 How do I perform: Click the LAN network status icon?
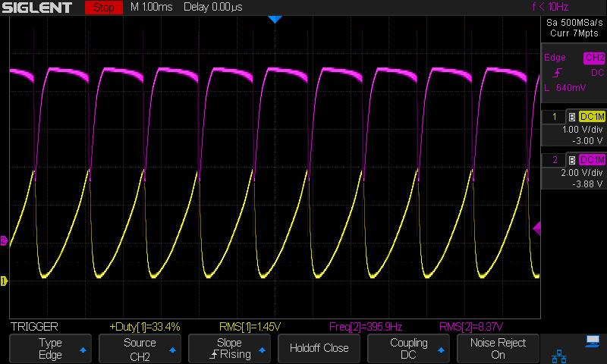[559, 356]
